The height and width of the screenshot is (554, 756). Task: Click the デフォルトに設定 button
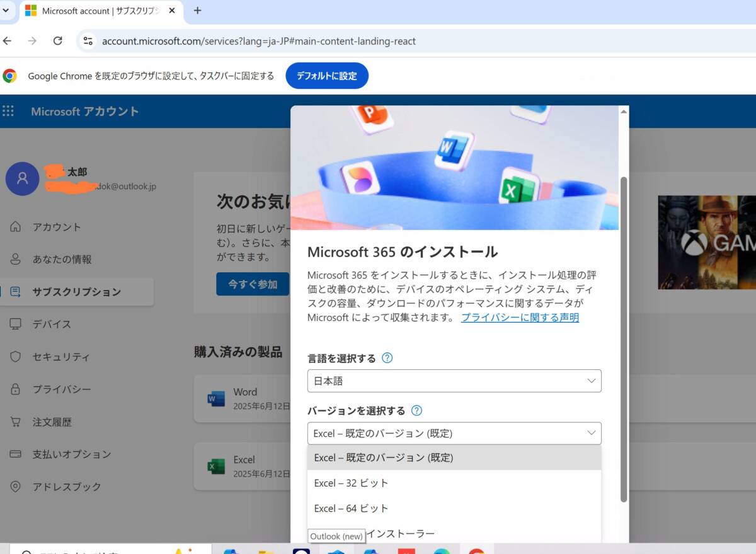pyautogui.click(x=327, y=75)
